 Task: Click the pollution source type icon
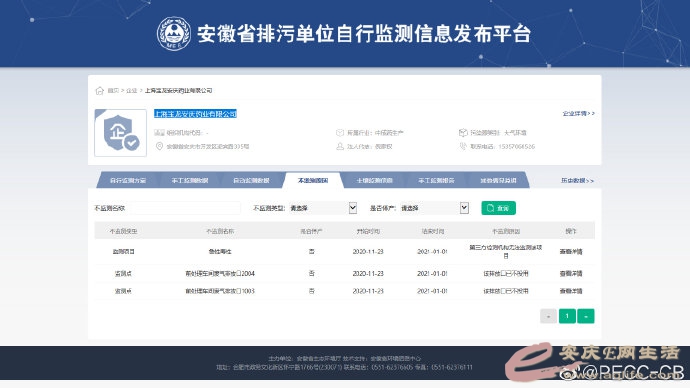[463, 132]
